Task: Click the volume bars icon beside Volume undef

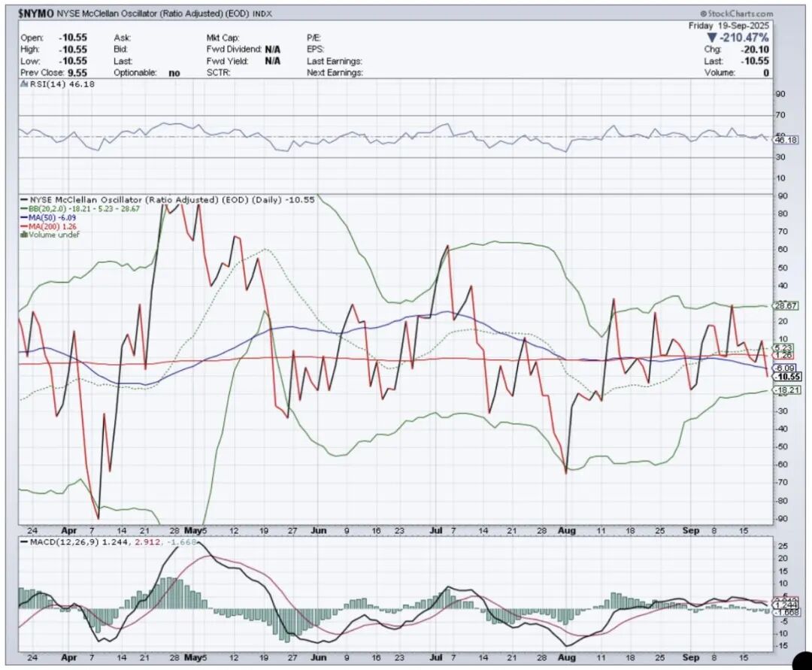Action: coord(24,235)
